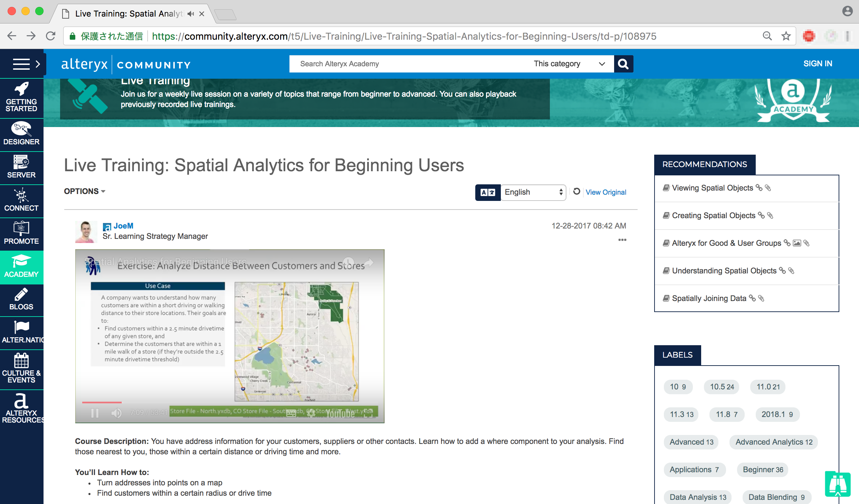859x504 pixels.
Task: Select the 11.0 label tag
Action: (768, 387)
